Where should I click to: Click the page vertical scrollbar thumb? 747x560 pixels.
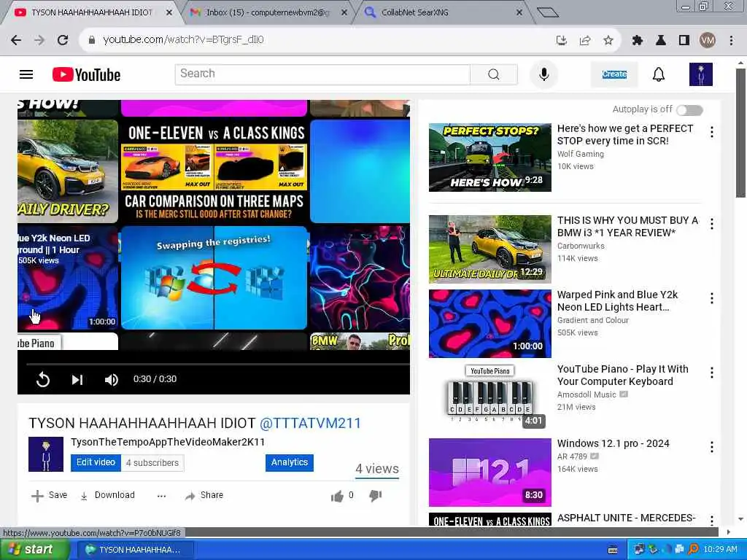tap(740, 133)
